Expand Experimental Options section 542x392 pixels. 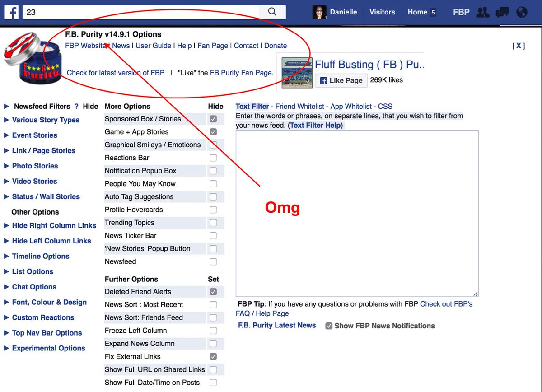click(x=49, y=349)
